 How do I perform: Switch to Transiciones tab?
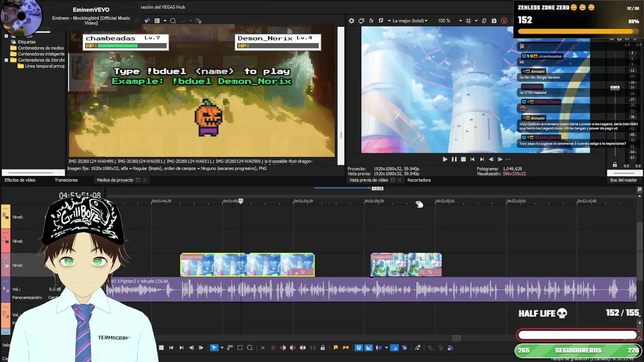click(66, 180)
